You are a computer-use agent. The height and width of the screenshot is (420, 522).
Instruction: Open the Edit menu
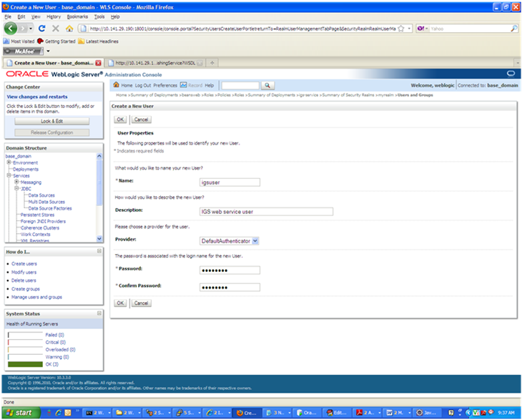pos(21,16)
